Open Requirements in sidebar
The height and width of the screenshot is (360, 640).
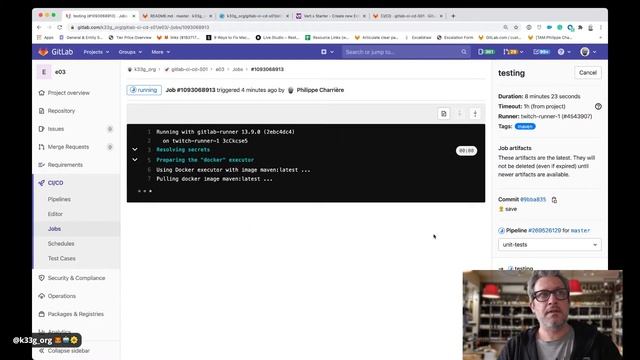click(65, 164)
